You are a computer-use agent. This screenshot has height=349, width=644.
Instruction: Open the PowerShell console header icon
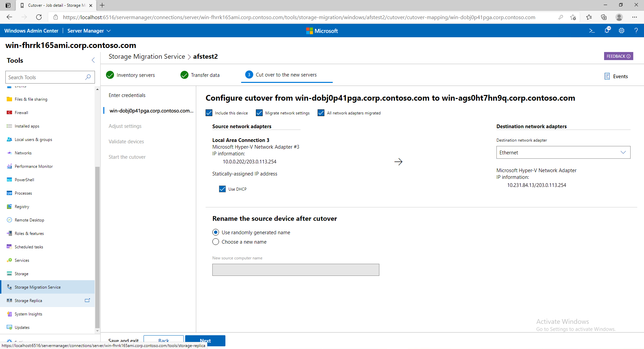coord(592,31)
